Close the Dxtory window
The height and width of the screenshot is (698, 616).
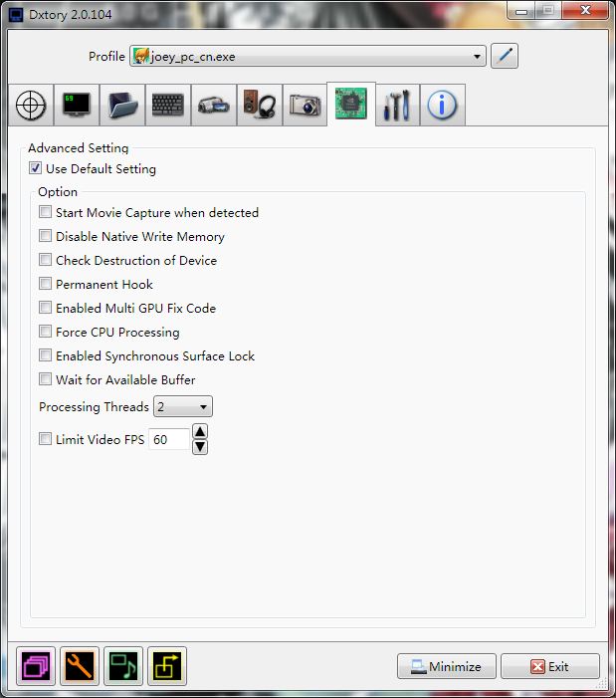pos(585,11)
